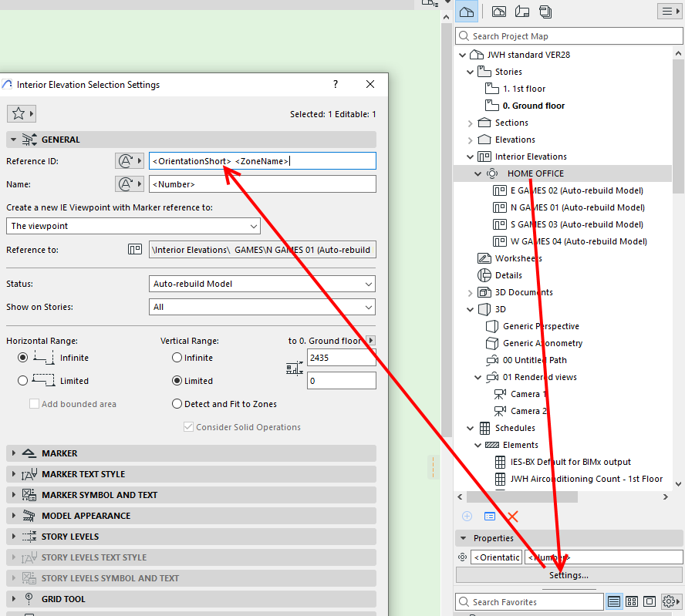
Task: Open the Navigator options menu button
Action: tap(670, 12)
